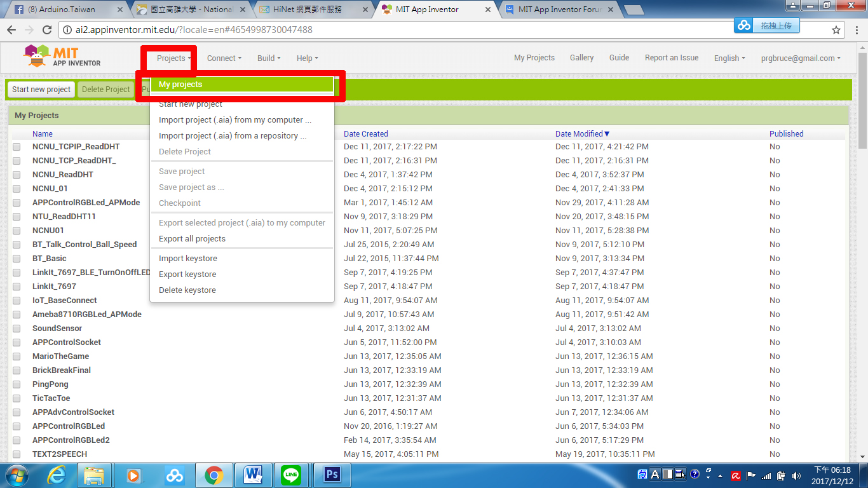Open project APPControlRGBLed2
Image resolution: width=868 pixels, height=488 pixels.
click(71, 440)
